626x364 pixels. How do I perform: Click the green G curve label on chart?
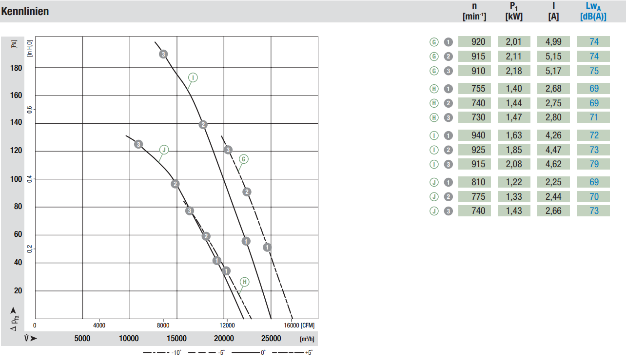tap(244, 159)
